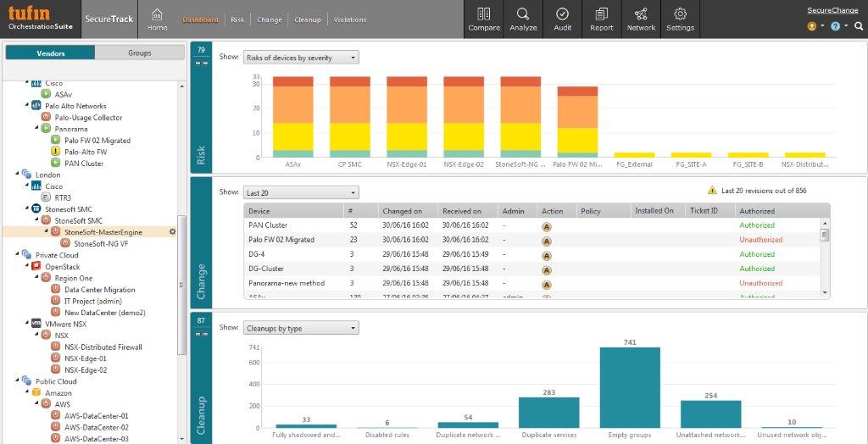Collapse the Panorama tree node
Image resolution: width=868 pixels, height=444 pixels.
coord(37,129)
